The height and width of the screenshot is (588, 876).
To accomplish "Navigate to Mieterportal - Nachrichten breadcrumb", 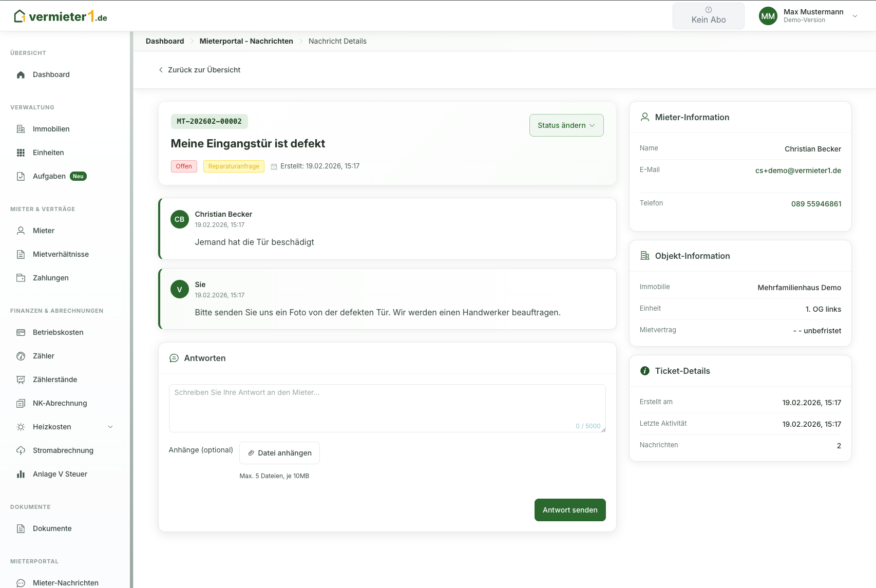I will (246, 41).
